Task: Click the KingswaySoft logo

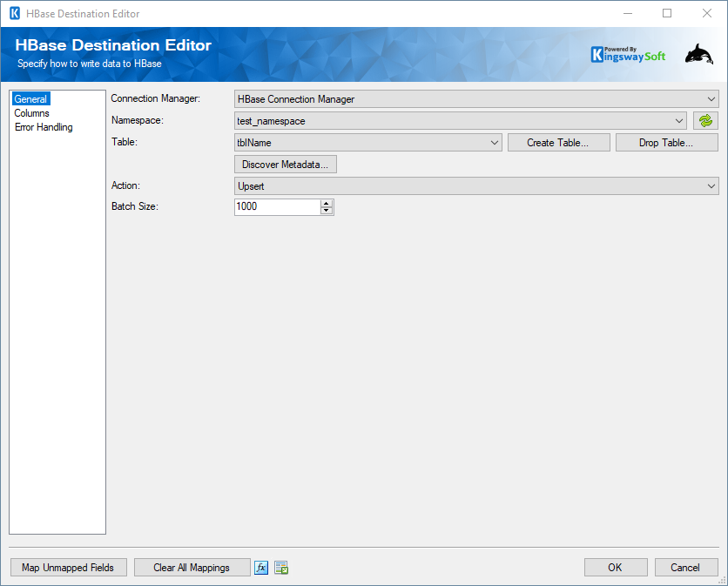Action: [x=627, y=54]
